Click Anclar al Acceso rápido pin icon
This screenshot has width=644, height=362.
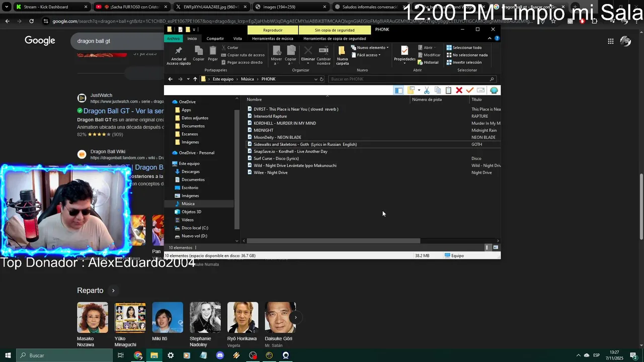click(x=178, y=51)
